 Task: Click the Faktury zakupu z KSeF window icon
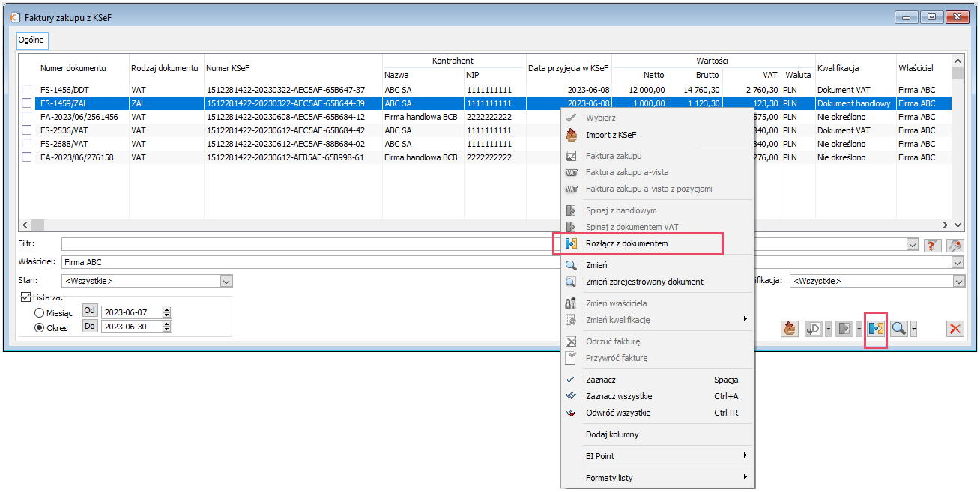coord(14,16)
